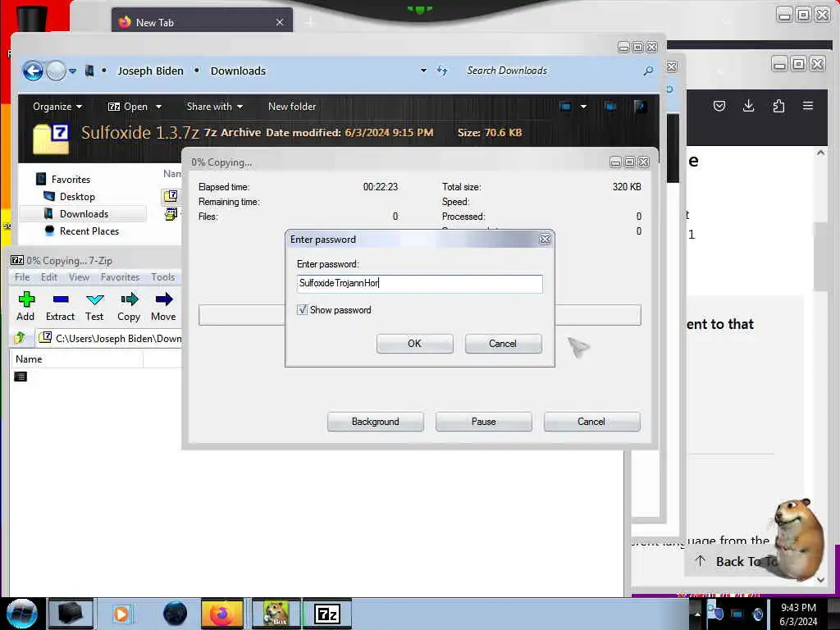
Task: Open the File menu in 7-Zip
Action: 22,277
